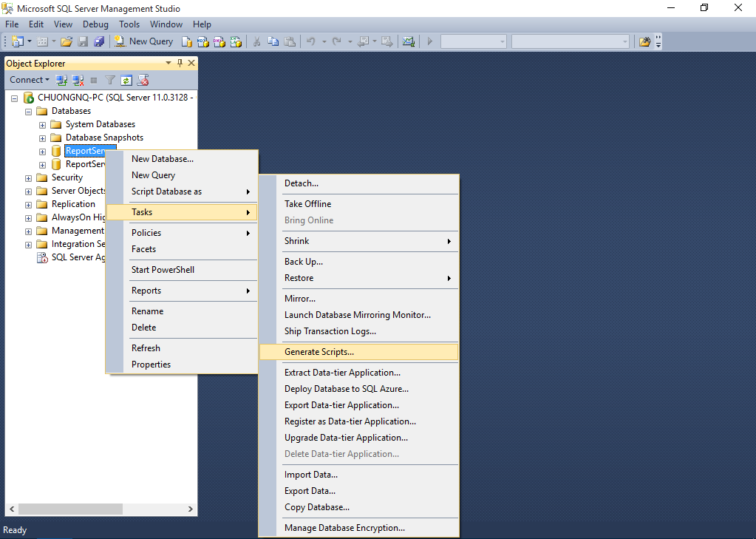This screenshot has height=539, width=756.
Task: Click the Disconnect icon in Object Explorer
Action: (x=78, y=80)
